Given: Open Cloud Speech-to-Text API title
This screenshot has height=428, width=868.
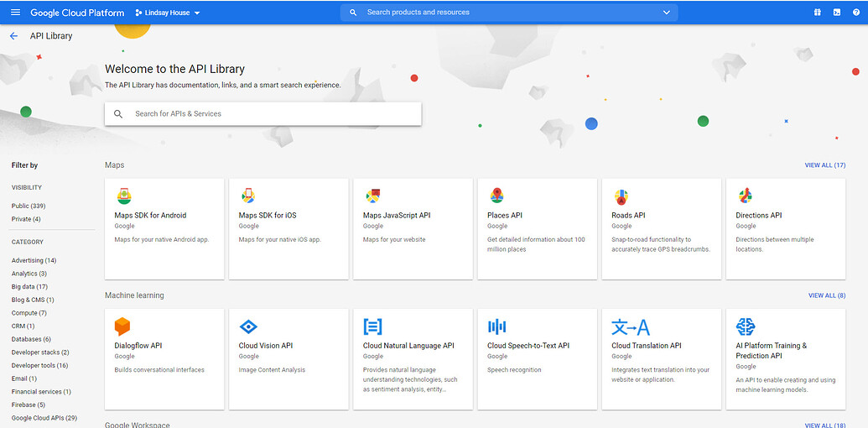Looking at the screenshot, I should tap(528, 346).
